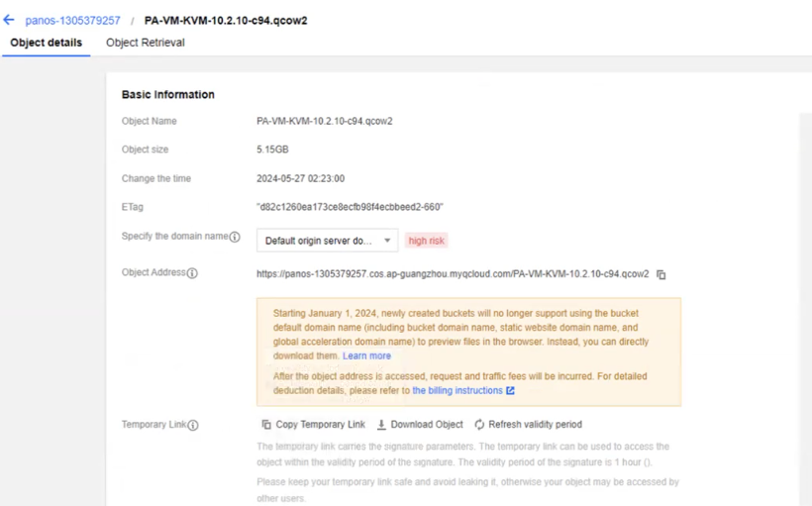This screenshot has height=506, width=812.
Task: Click the object address URL text
Action: [453, 274]
